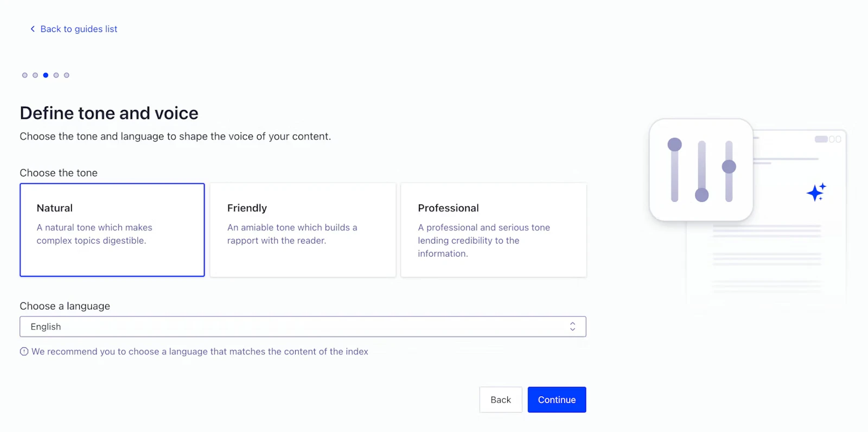Screen dimensions: 868x432
Task: Click the language recommendation hint text
Action: click(200, 352)
